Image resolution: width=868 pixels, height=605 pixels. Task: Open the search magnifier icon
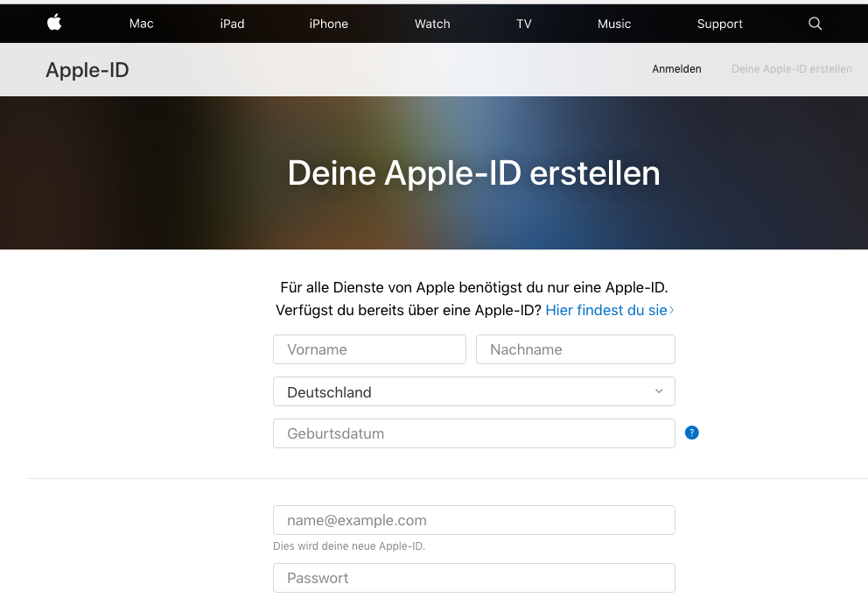point(815,24)
